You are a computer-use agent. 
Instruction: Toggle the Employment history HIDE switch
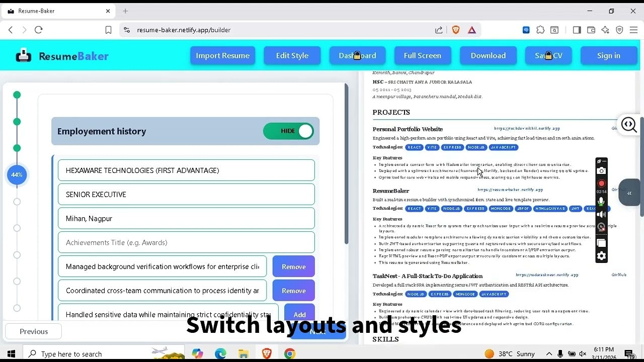point(288,131)
